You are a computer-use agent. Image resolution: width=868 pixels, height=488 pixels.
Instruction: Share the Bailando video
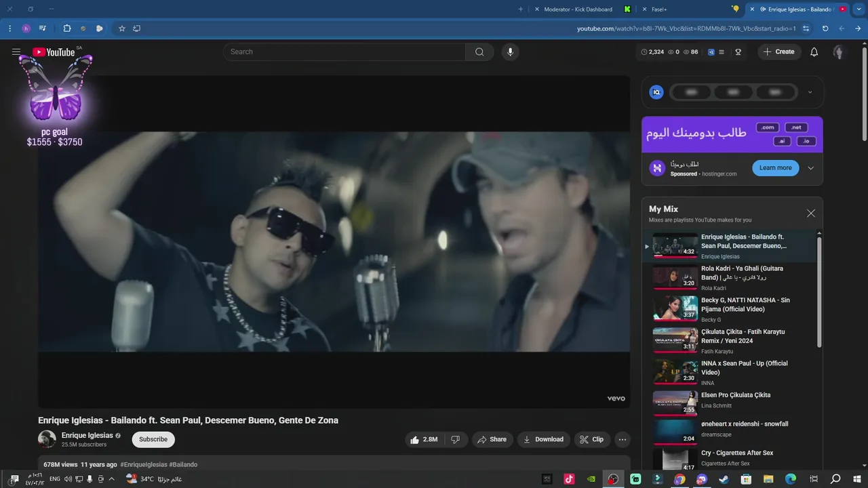[x=492, y=439]
